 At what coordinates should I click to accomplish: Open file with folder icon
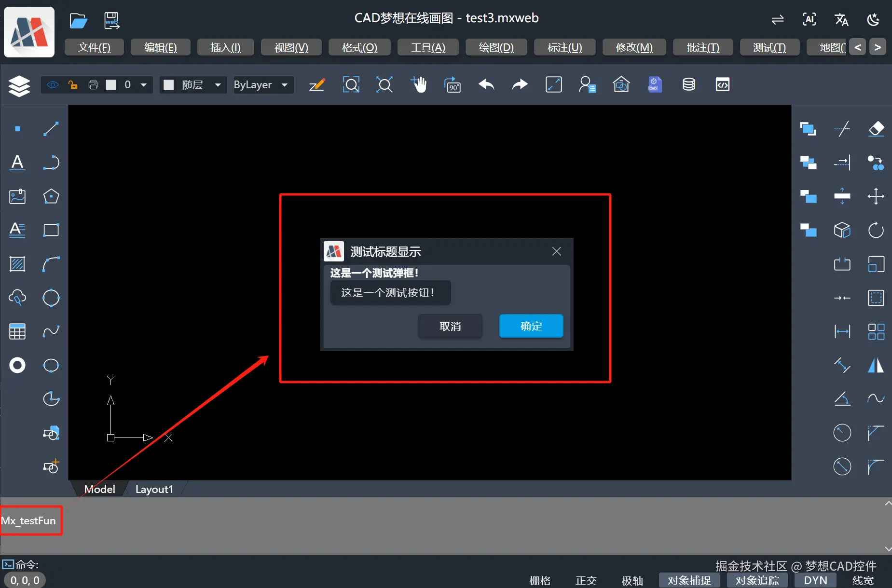pyautogui.click(x=78, y=21)
